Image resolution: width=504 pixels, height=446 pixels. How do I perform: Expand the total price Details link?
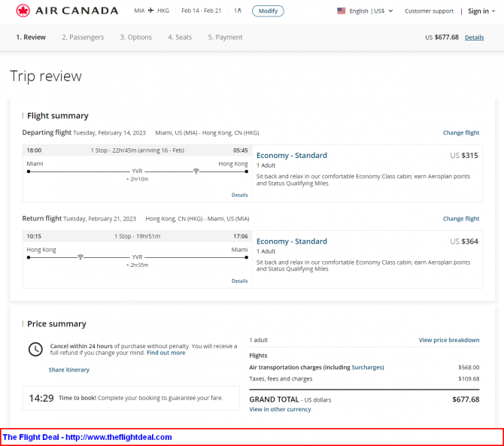474,38
